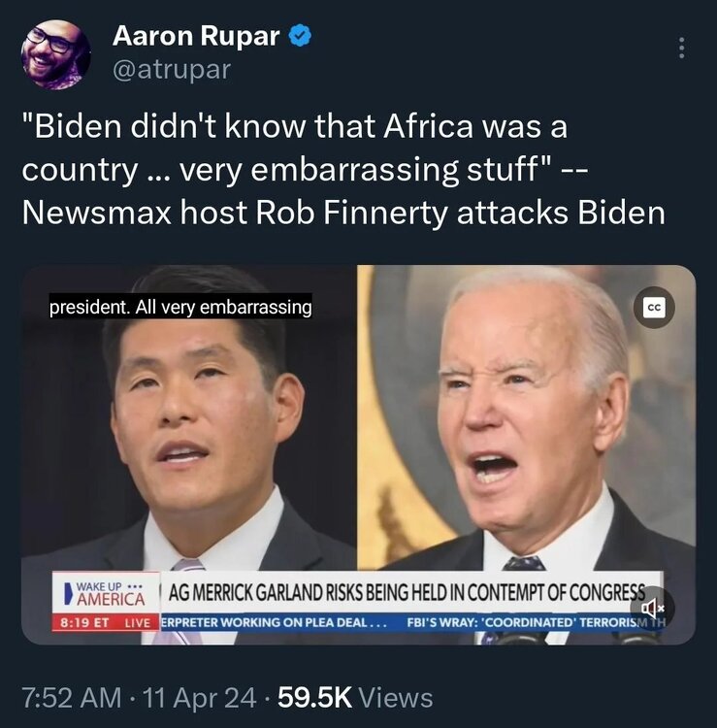Image resolution: width=717 pixels, height=728 pixels.
Task: Click the 11 Apr 24 post date
Action: pos(200,697)
